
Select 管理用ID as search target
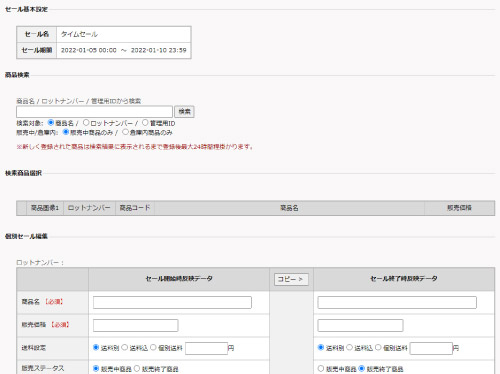(x=145, y=123)
